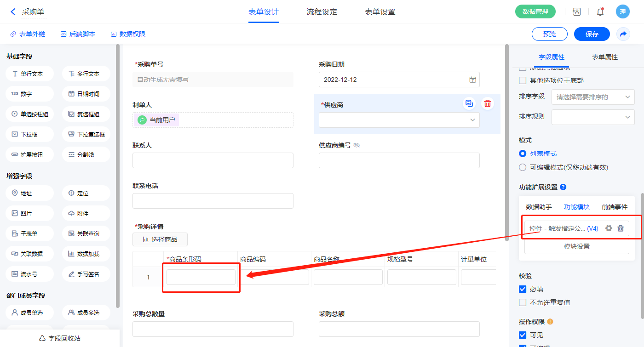644x347 pixels.
Task: Delete the 供应商 field with trash icon
Action: click(x=488, y=104)
